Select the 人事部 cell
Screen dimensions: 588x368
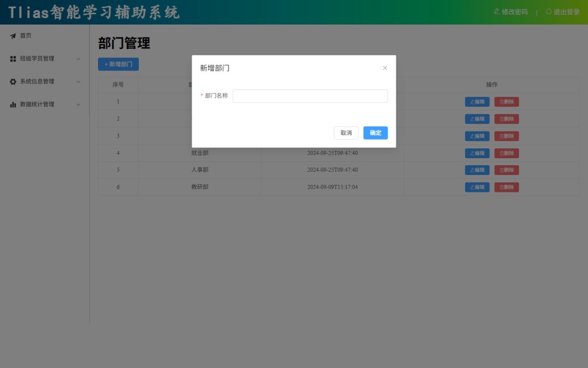click(200, 170)
